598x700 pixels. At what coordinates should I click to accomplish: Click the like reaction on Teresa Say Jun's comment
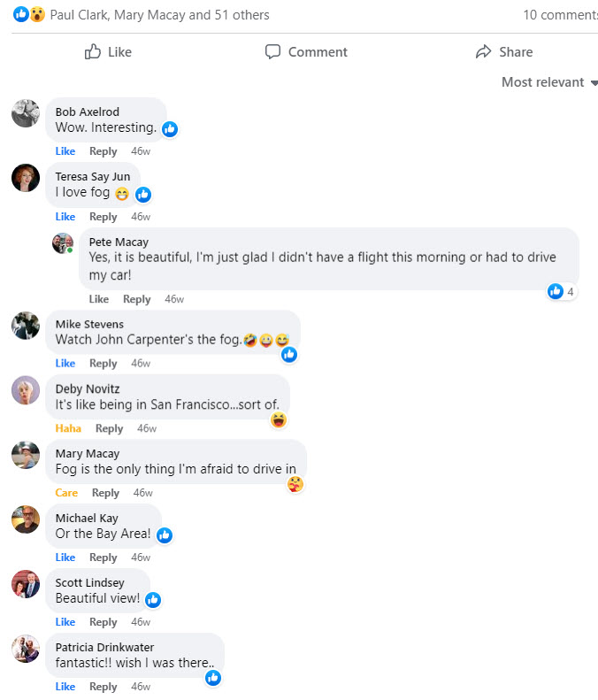click(x=143, y=194)
